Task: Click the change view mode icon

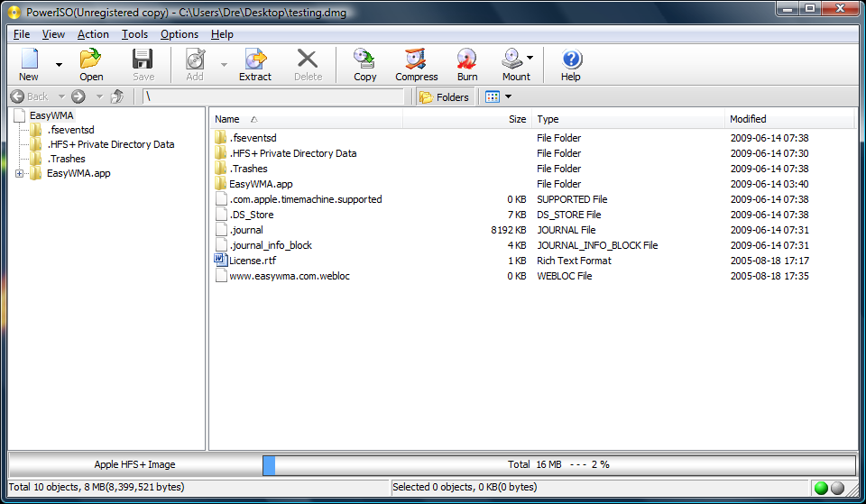Action: click(x=493, y=97)
